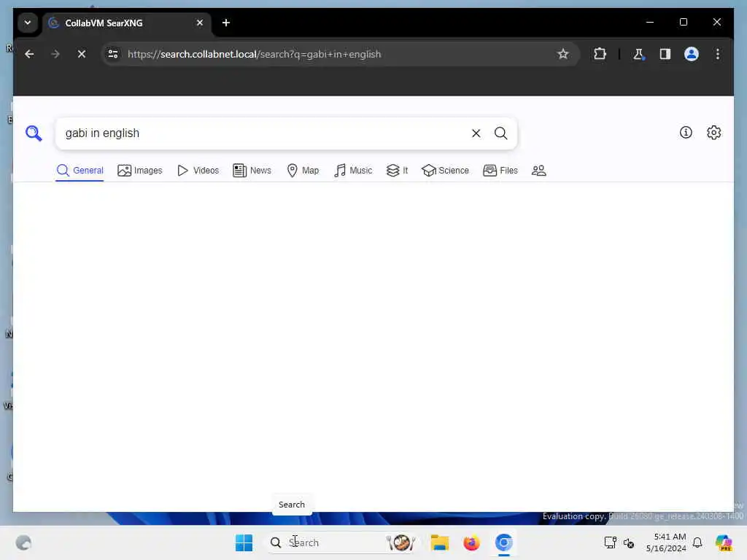Open the Windows Start menu
Viewport: 747px width, 560px height.
coord(244,542)
